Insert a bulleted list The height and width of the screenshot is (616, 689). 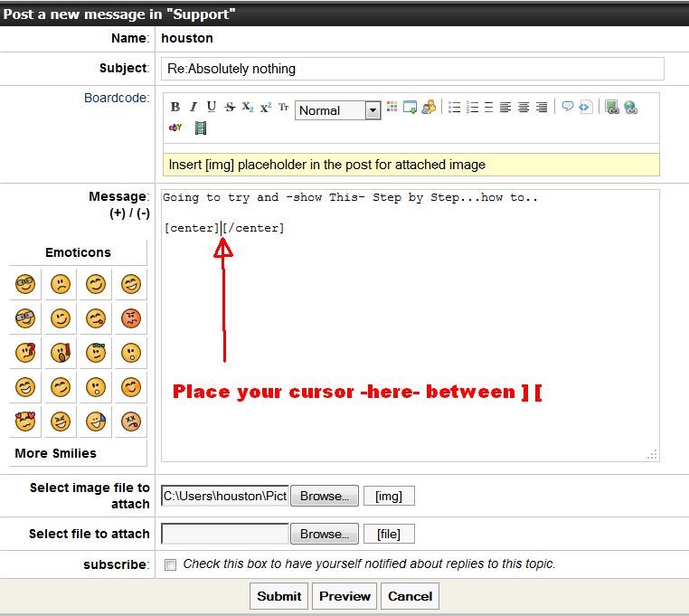(455, 108)
